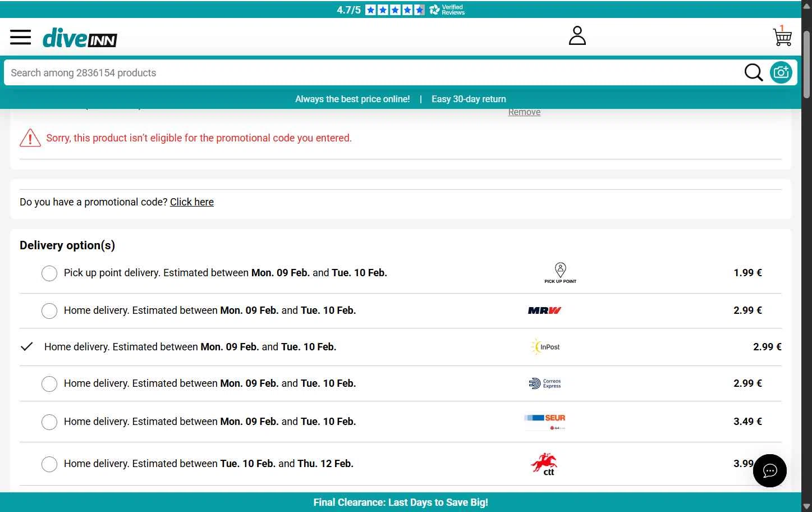
Task: Click the promotional code error message
Action: coord(199,138)
